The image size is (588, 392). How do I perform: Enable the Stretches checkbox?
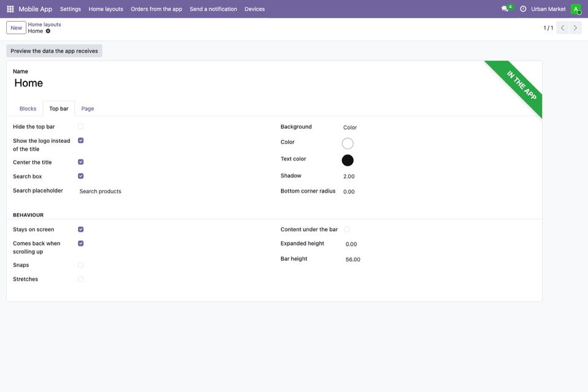pos(80,279)
